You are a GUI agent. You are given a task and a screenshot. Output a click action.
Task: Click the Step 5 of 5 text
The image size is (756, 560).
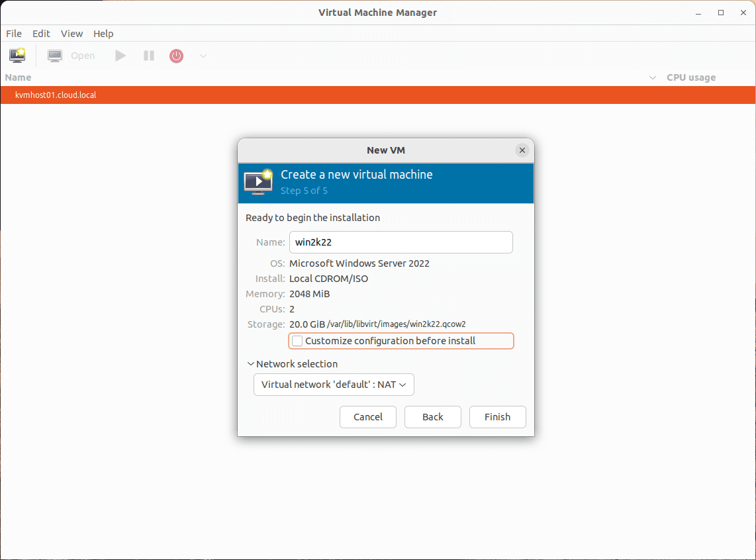pyautogui.click(x=305, y=191)
